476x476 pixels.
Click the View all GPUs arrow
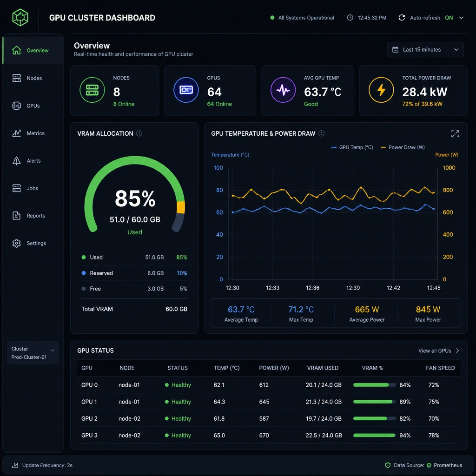tap(457, 350)
